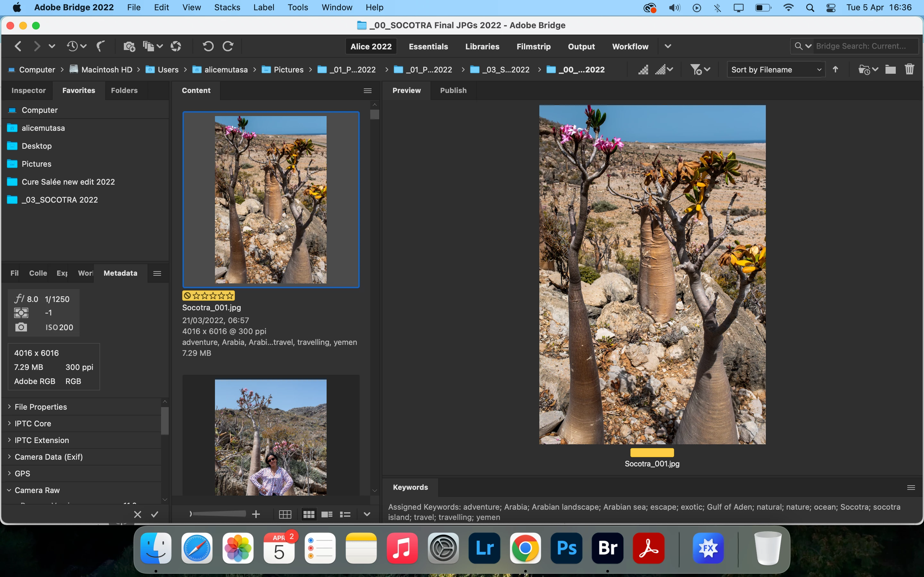Switch to the Folders tab
The height and width of the screenshot is (577, 924).
124,90
